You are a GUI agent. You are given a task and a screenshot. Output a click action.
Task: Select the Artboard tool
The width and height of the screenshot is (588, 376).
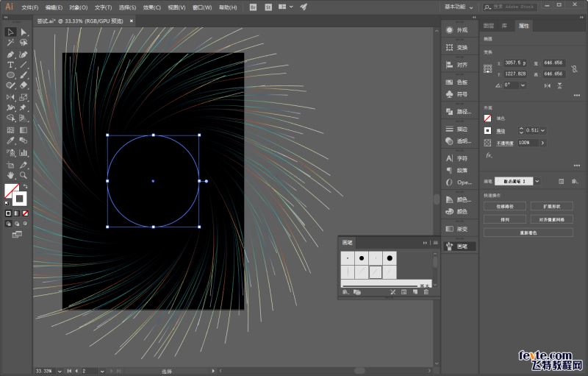coord(10,164)
